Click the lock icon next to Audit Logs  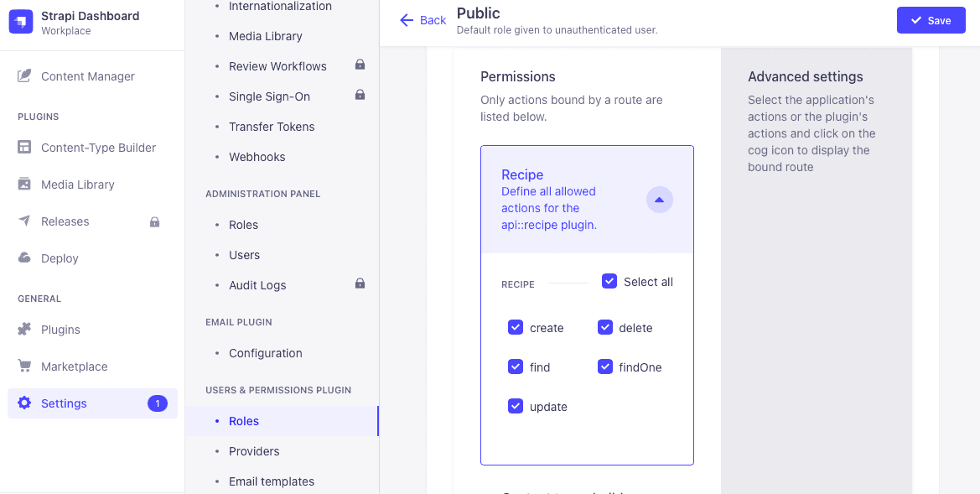(360, 283)
